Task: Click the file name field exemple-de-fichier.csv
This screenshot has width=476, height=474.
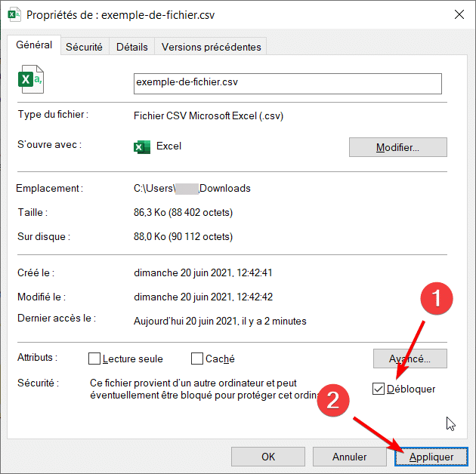Action: pos(286,82)
